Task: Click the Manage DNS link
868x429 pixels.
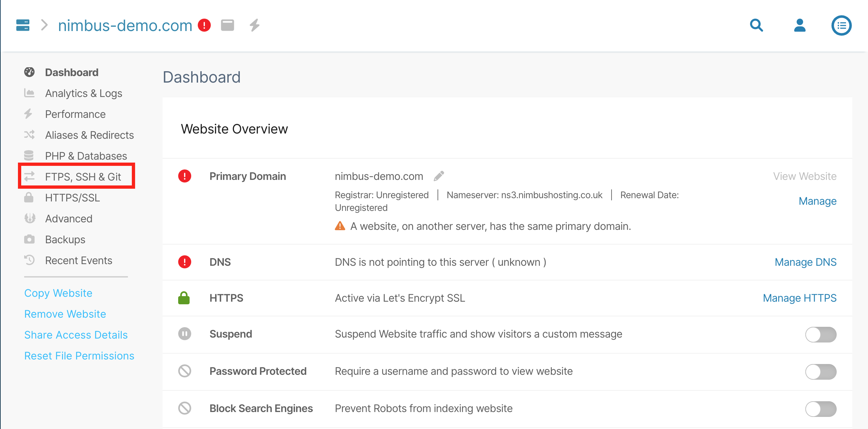Action: 805,262
